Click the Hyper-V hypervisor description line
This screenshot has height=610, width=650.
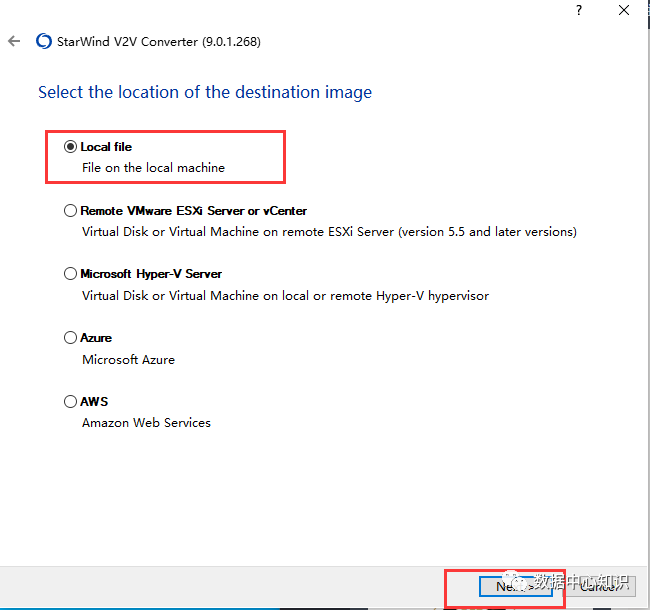285,296
